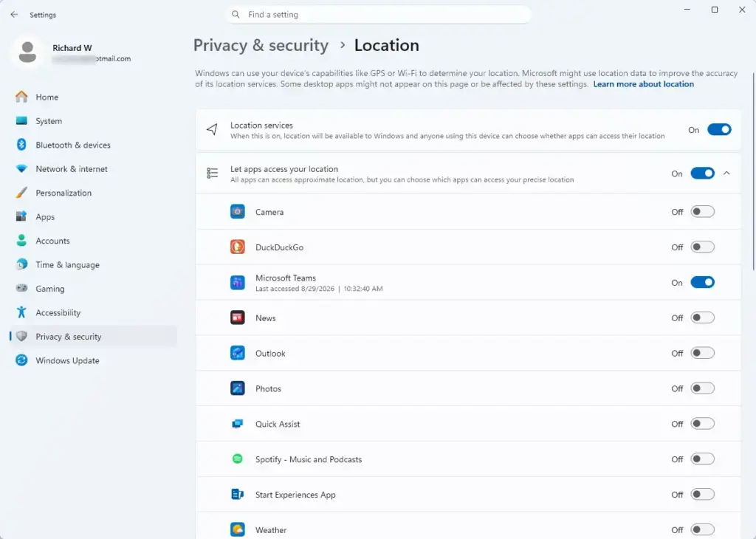Enable location for News

(x=702, y=317)
